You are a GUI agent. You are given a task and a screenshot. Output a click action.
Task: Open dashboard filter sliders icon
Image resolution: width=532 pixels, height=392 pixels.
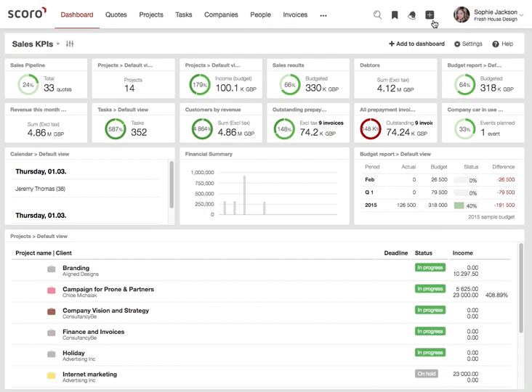70,44
